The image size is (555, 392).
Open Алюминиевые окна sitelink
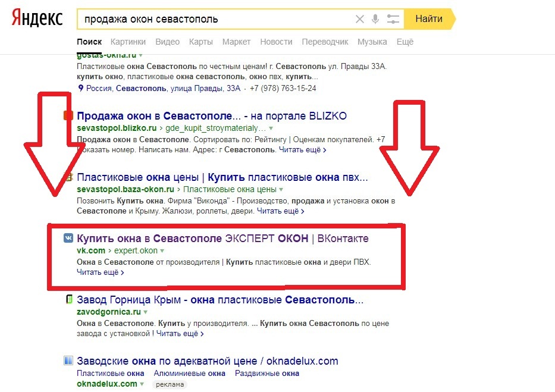point(189,373)
